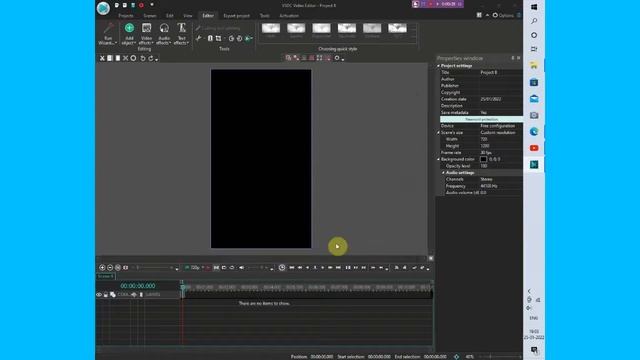Open Windows search magnifier in taskbar
The height and width of the screenshot is (360, 640).
pos(534,21)
